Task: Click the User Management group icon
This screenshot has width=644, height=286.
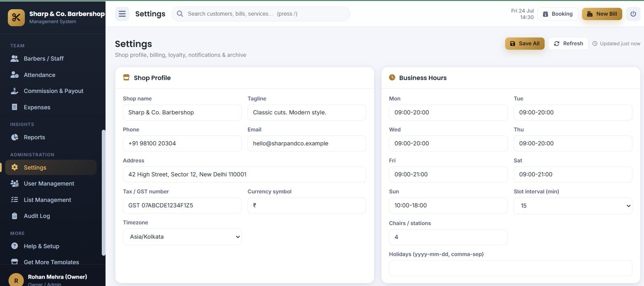Action: click(14, 184)
